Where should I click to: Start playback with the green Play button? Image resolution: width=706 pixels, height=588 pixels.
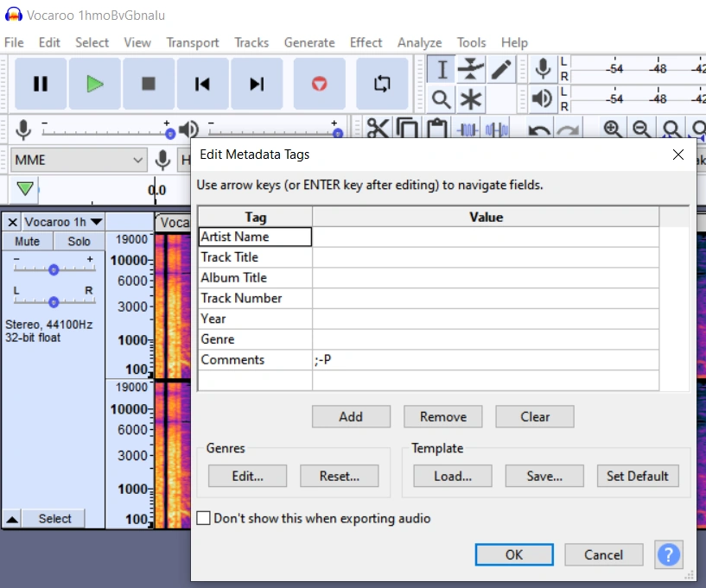[94, 84]
